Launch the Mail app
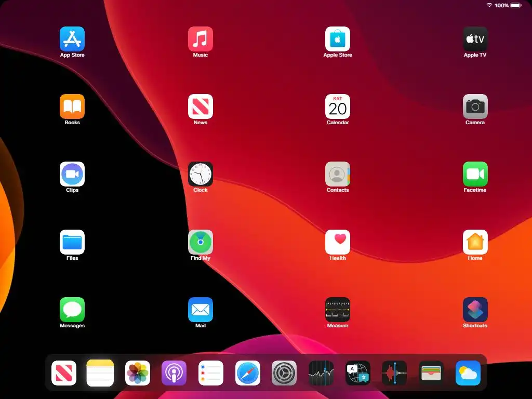The height and width of the screenshot is (399, 532). pos(201,310)
